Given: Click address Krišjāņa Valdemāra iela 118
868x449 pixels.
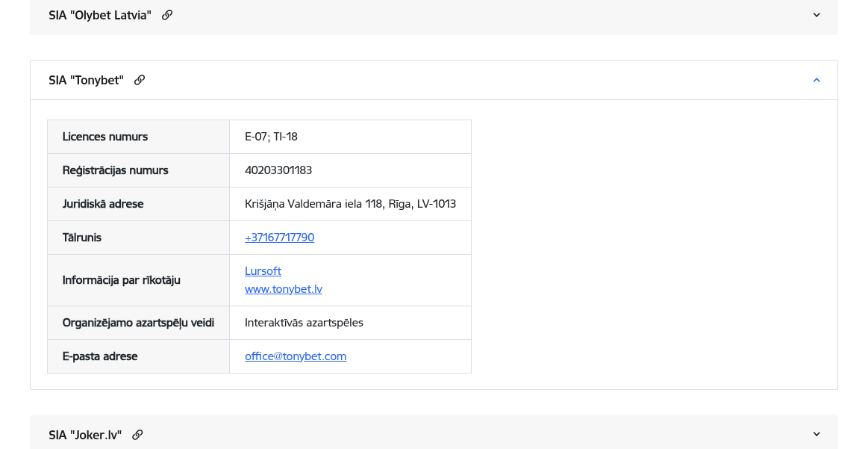Looking at the screenshot, I should (x=314, y=204).
